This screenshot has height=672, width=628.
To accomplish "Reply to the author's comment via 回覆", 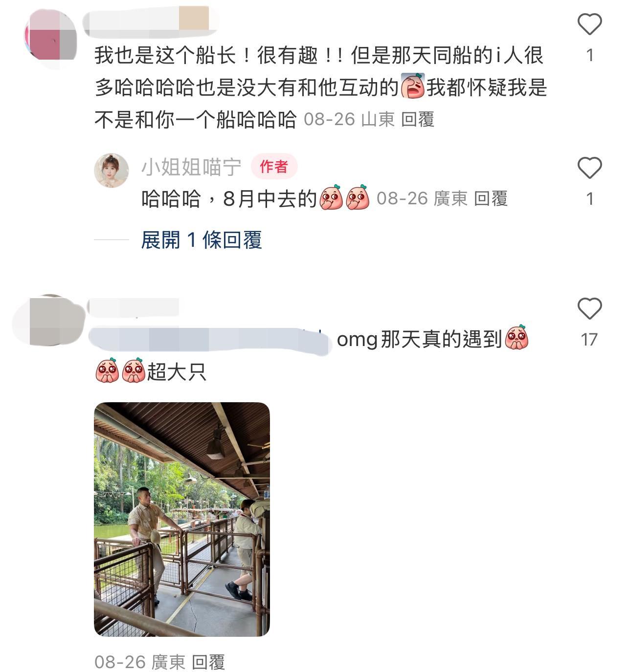I will coord(491,198).
